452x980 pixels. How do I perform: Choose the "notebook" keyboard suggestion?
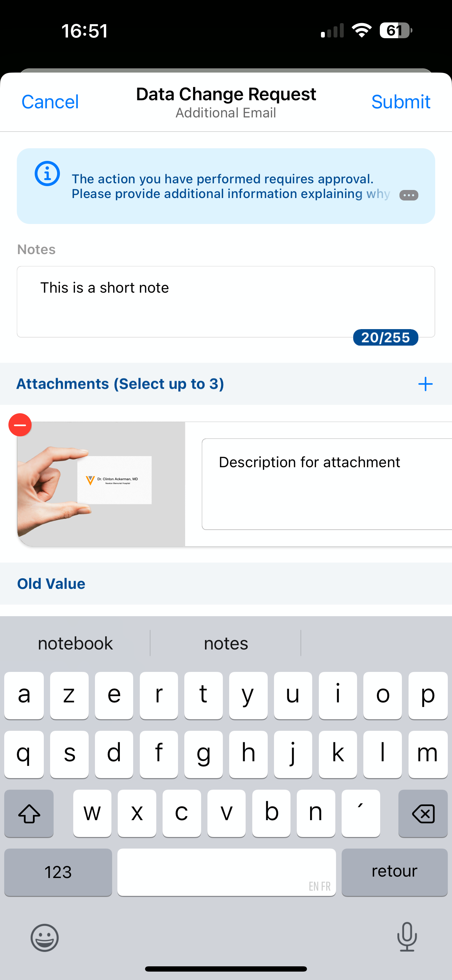[x=75, y=643]
